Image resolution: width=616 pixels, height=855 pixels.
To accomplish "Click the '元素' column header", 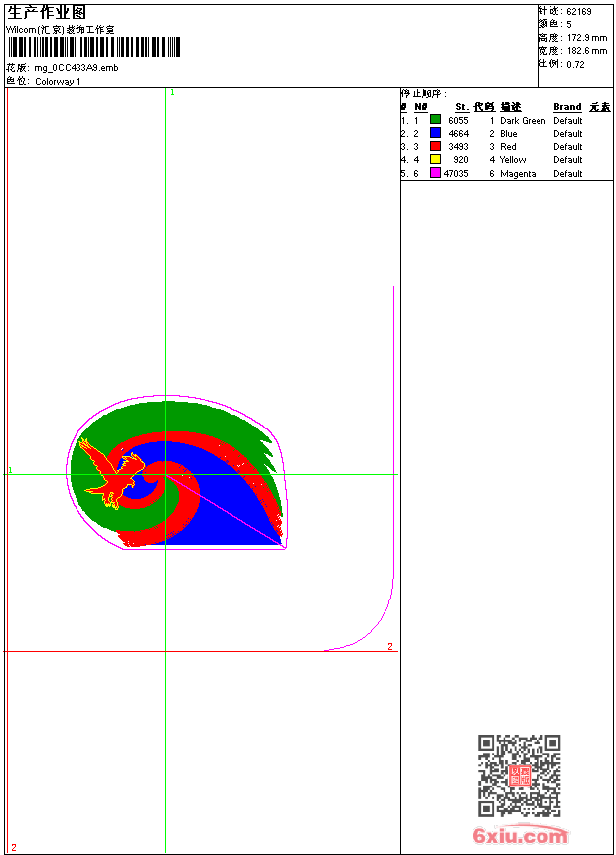I will 600,107.
